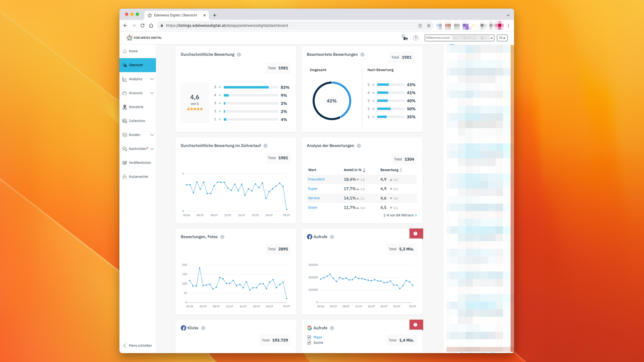The image size is (644, 362).
Task: Close the Edelweiss Digital tab
Action: [204, 15]
